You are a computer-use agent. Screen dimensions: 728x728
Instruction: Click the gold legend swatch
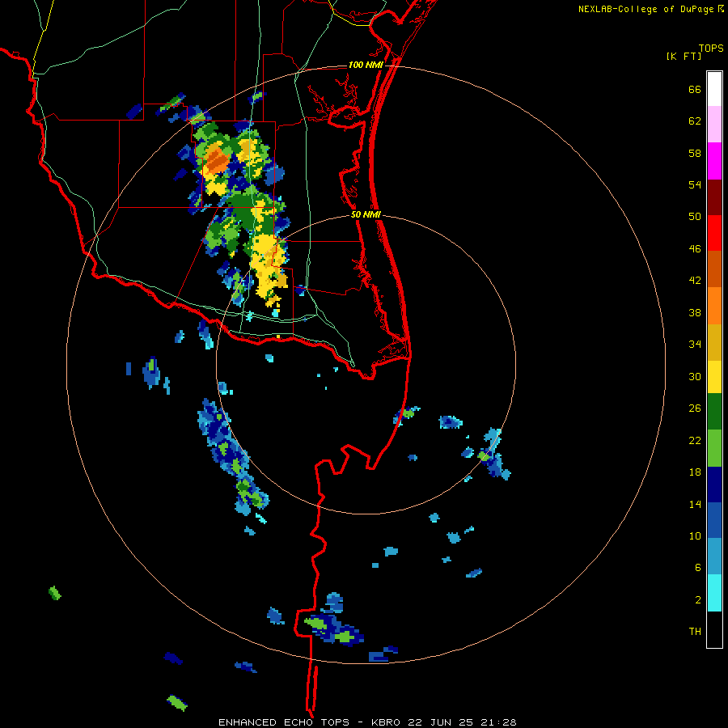pyautogui.click(x=714, y=342)
